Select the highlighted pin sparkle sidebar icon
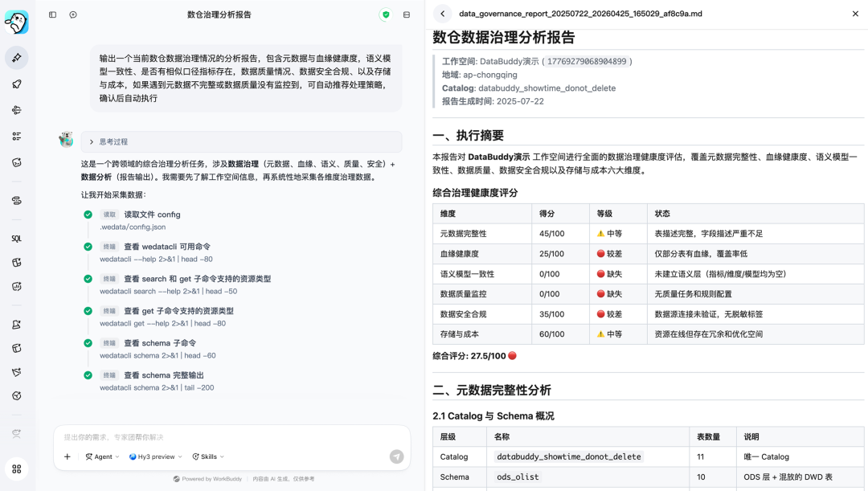The width and height of the screenshot is (868, 491). pyautogui.click(x=17, y=58)
